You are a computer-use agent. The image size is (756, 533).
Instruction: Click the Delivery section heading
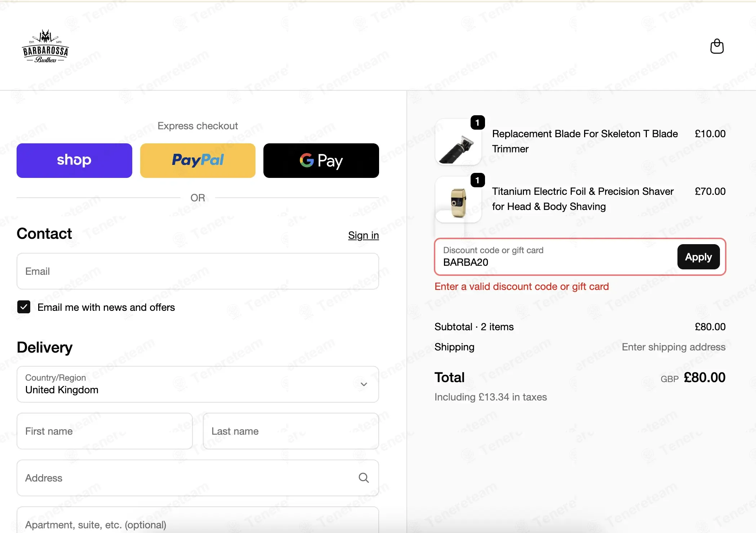point(45,348)
